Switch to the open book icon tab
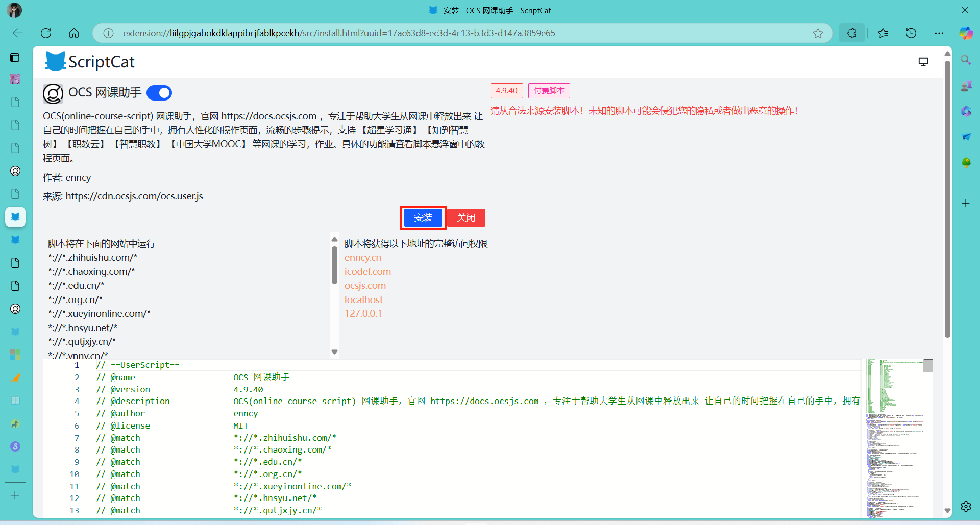Viewport: 980px width, 525px height. [x=15, y=401]
